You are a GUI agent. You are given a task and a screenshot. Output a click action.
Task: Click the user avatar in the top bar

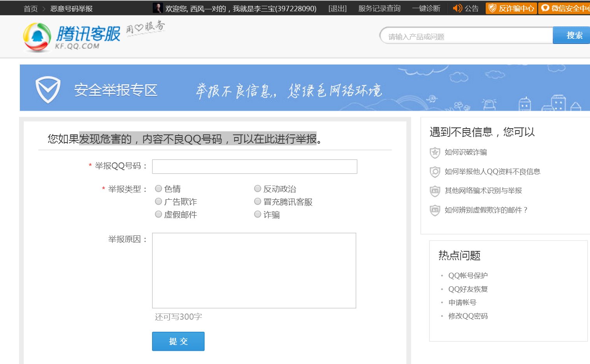[x=157, y=8]
